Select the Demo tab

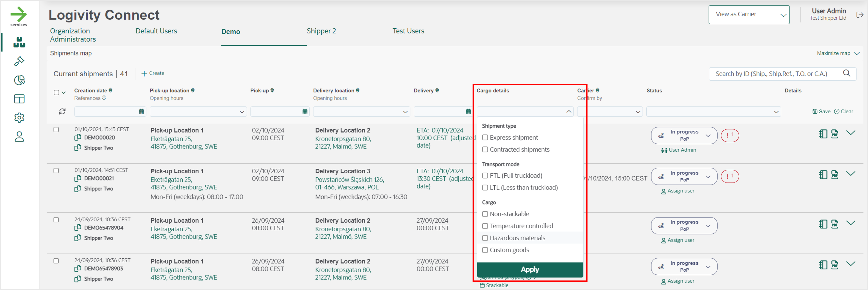pos(231,32)
